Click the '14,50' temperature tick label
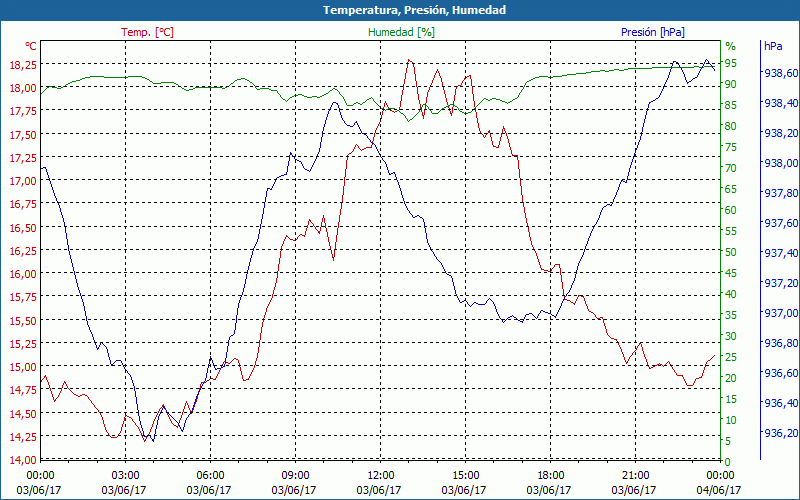The width and height of the screenshot is (800, 500). coord(23,413)
